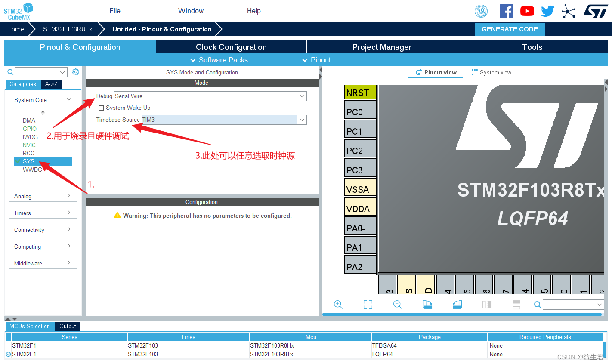Open the File menu
The width and height of the screenshot is (612, 364).
click(x=115, y=11)
